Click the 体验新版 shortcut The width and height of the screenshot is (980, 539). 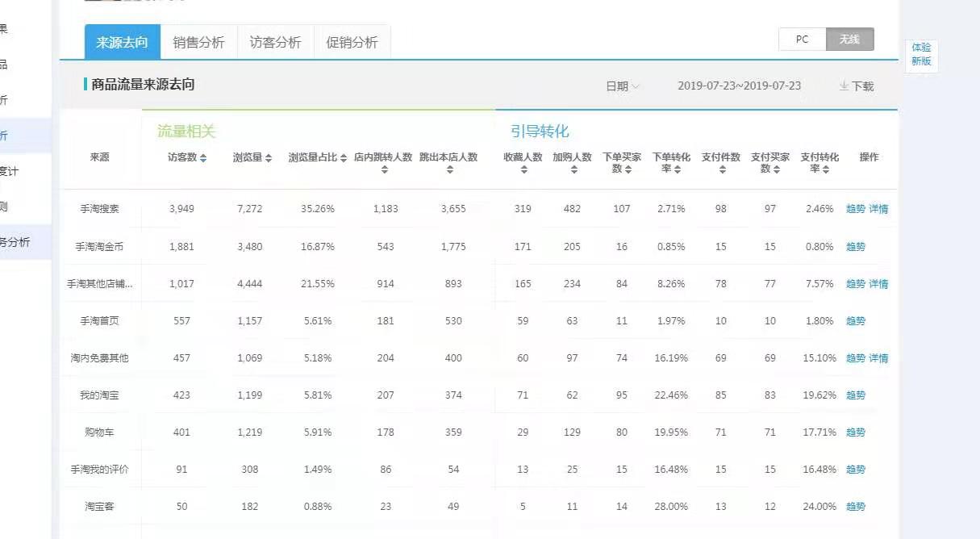[x=920, y=55]
